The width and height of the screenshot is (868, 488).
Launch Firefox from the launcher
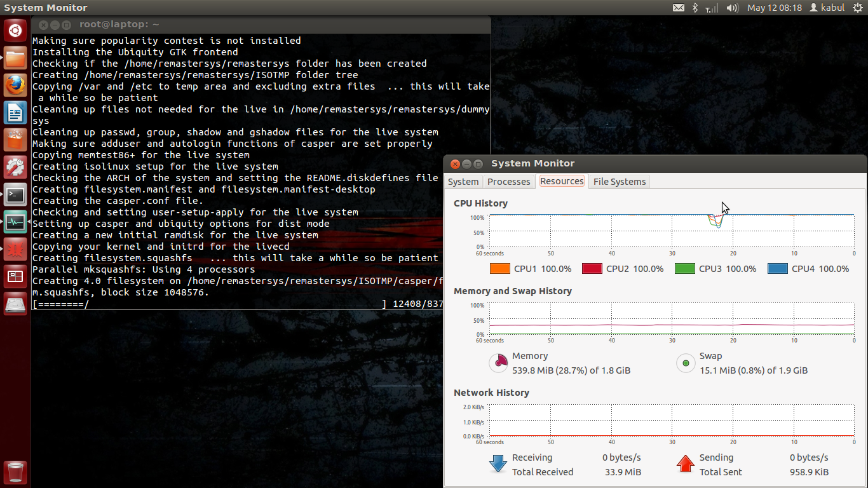click(x=15, y=85)
